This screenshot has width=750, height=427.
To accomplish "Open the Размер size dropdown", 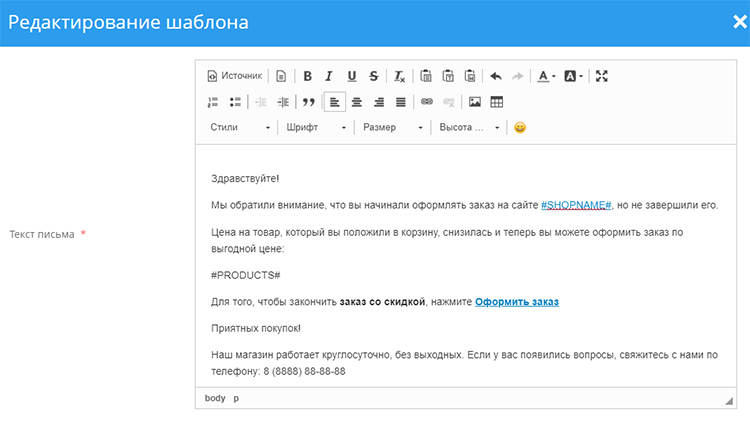I will click(x=392, y=128).
